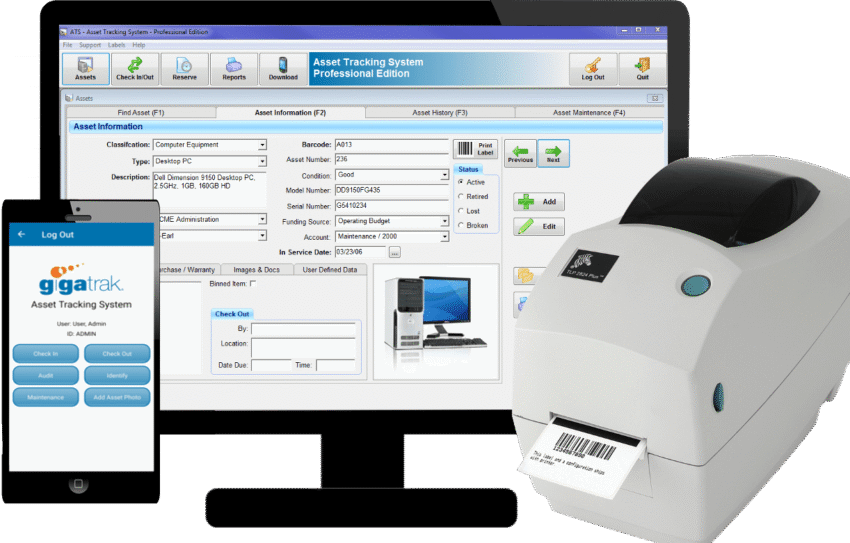Tap the phone's home button
Screen dimensions: 850x543
tap(79, 483)
